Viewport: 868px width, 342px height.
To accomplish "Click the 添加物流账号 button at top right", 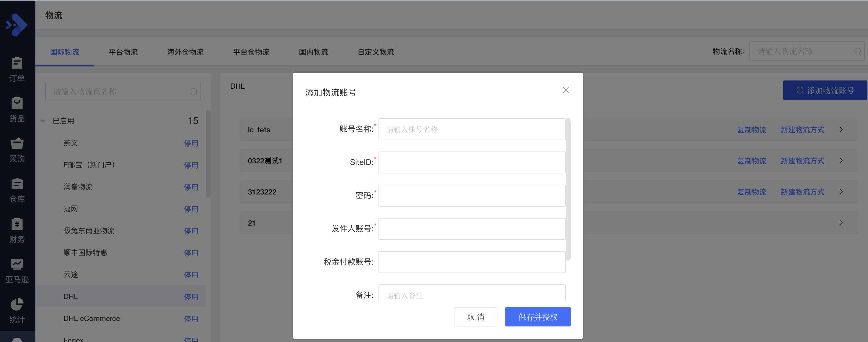I will [x=825, y=90].
